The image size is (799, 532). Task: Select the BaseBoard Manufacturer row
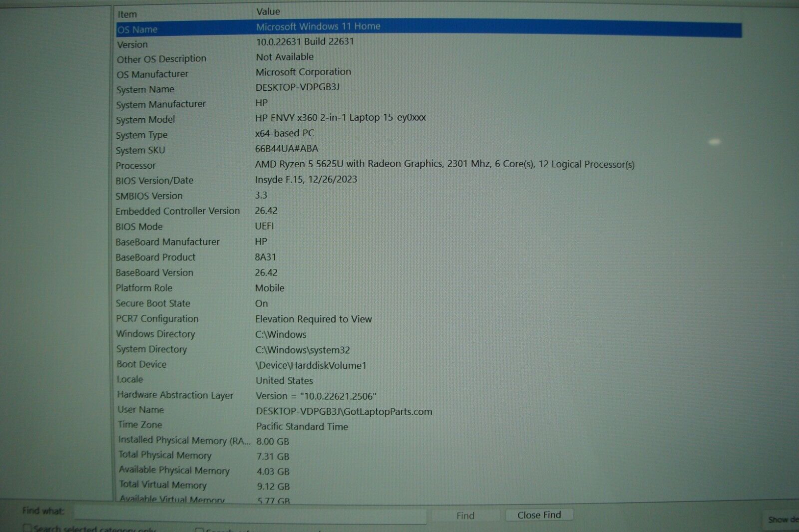(428, 242)
